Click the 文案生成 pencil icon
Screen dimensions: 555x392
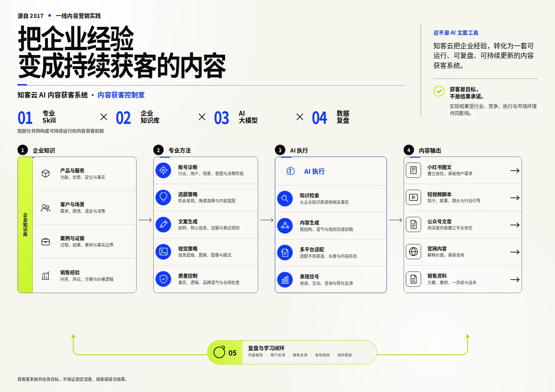[163, 225]
